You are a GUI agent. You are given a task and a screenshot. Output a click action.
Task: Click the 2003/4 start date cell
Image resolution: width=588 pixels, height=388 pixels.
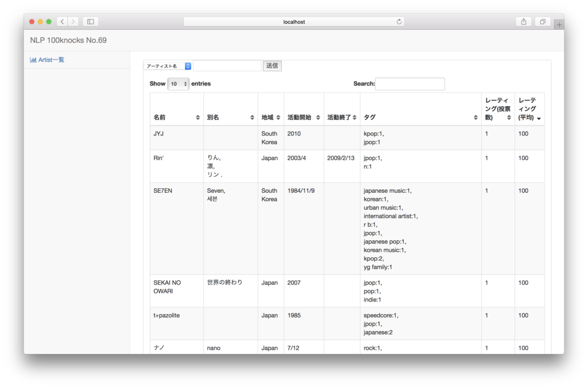pos(304,166)
